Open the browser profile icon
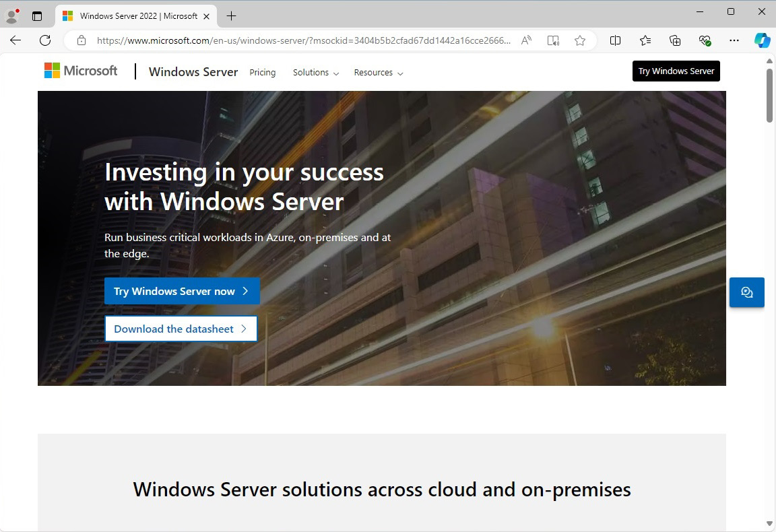Viewport: 776px width, 532px height. click(x=12, y=16)
